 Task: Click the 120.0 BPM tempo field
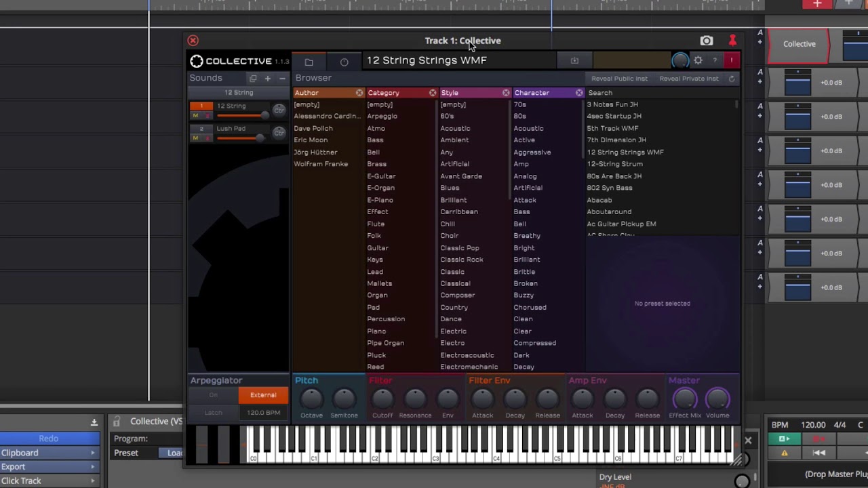coord(263,413)
